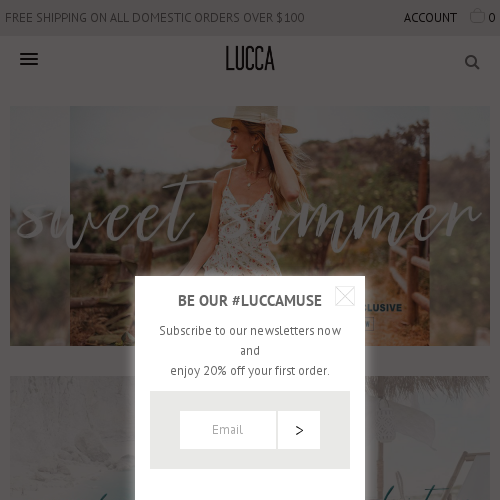Click the blurred left edge of hero carousel

[40, 226]
